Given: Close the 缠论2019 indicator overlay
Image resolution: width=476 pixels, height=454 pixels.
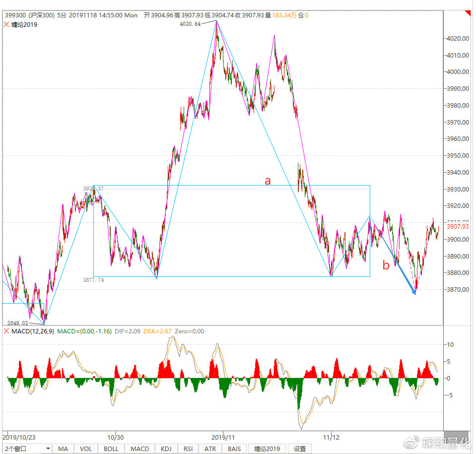Looking at the screenshot, I should point(6,25).
